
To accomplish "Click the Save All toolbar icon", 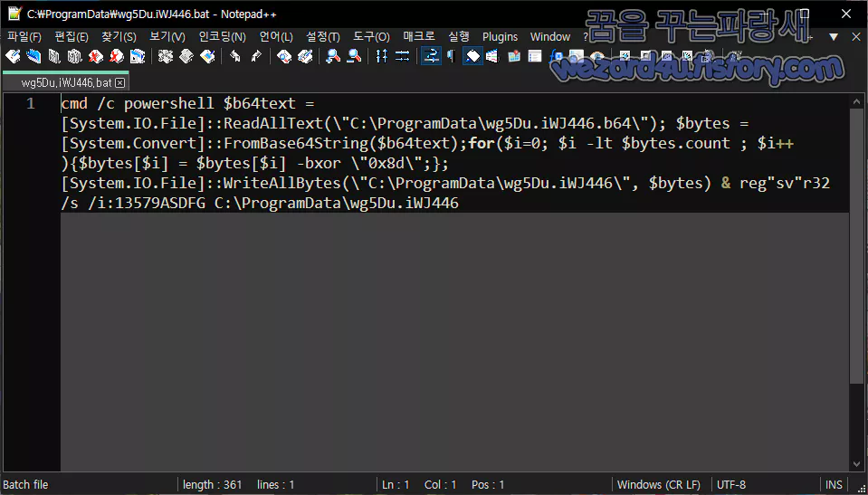I will 75,56.
